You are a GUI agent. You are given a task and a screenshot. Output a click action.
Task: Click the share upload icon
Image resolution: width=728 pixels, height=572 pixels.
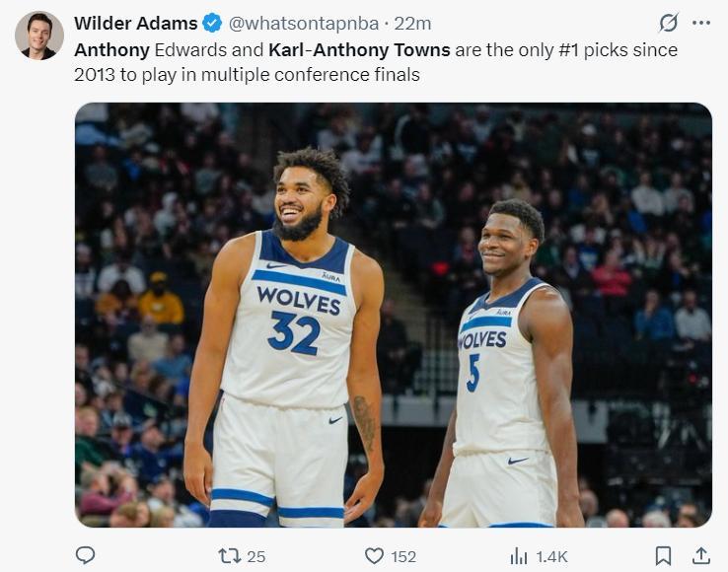[x=700, y=555]
